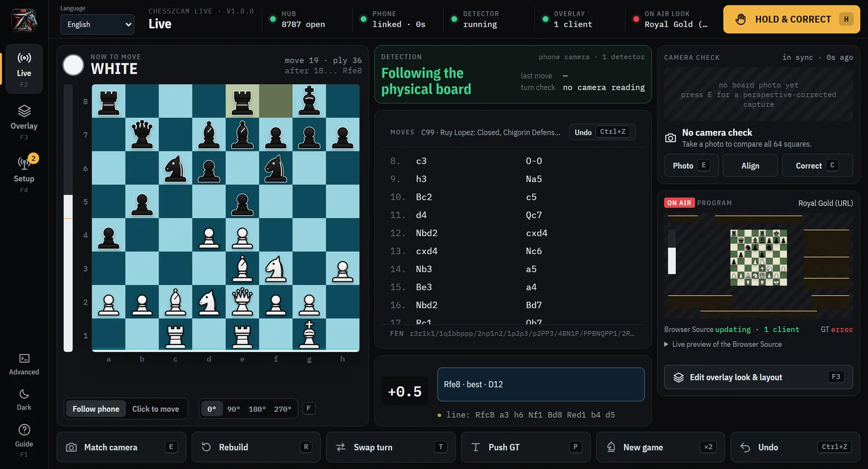Click the FEN string text
Screen dimensions: 868x469
coord(522,333)
